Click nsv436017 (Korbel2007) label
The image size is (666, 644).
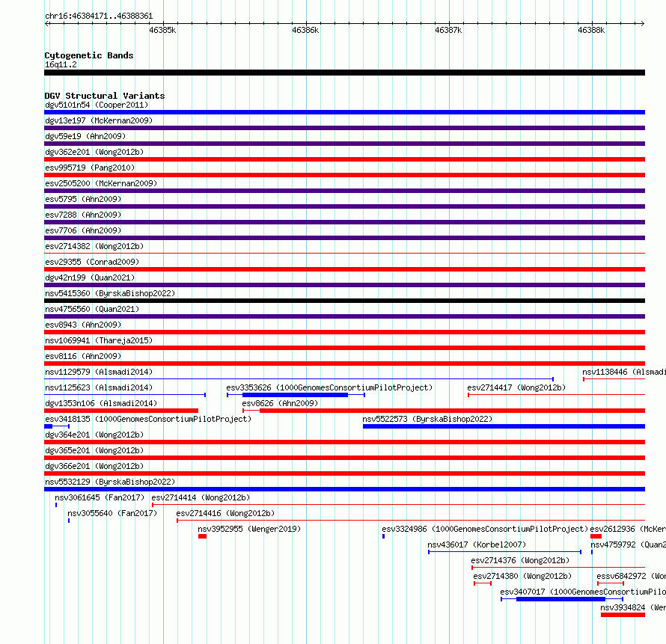click(x=477, y=545)
